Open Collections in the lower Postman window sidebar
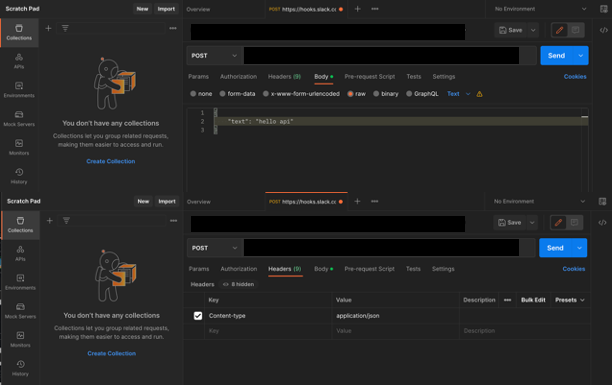This screenshot has width=612, height=385. coord(20,225)
